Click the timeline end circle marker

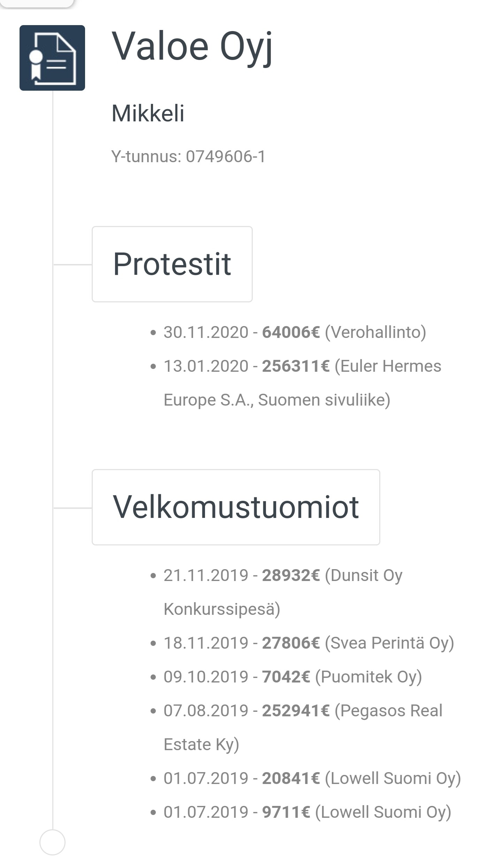point(52,843)
